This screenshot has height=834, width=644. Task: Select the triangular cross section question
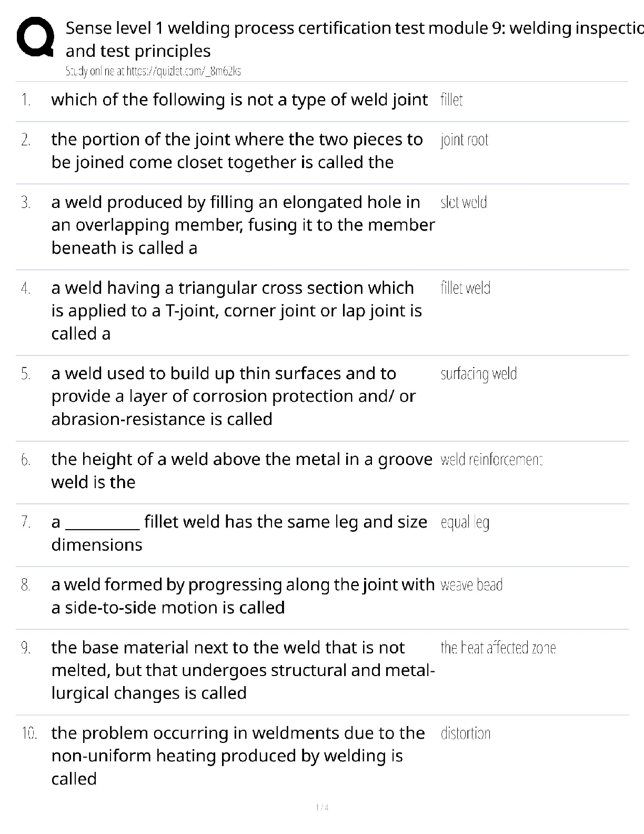pos(236,311)
